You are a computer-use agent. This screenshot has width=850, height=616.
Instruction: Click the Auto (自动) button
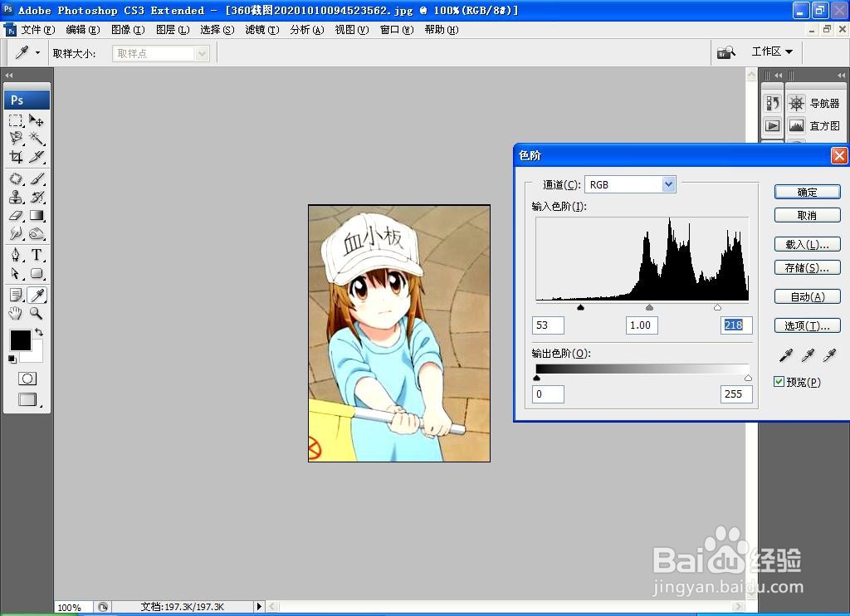coord(807,296)
